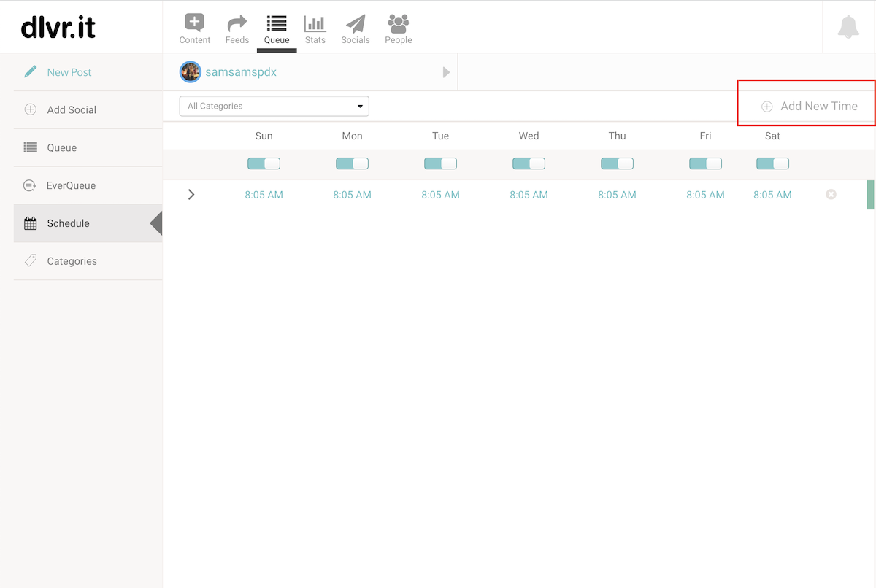Screen dimensions: 876x588
Task: Open the Stats bar chart icon
Action: (x=315, y=23)
